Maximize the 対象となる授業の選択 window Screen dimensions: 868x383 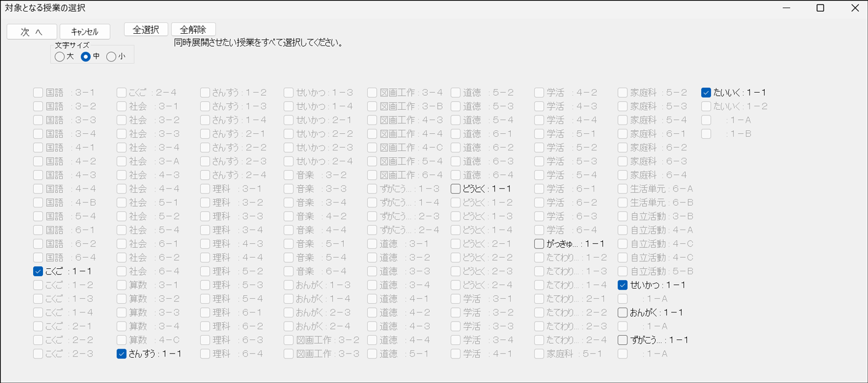click(x=820, y=7)
